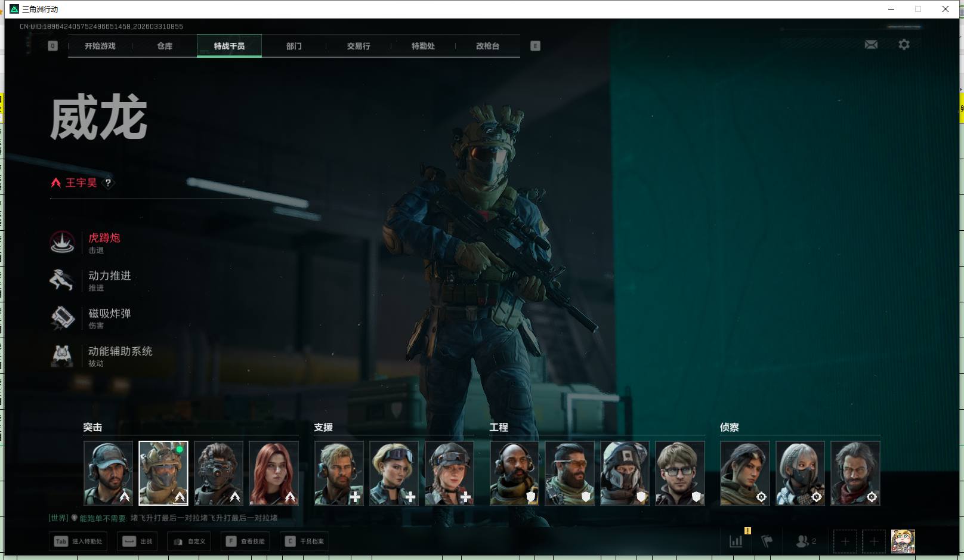964x560 pixels.
Task: Pick the assault operator with night-vision goggles
Action: click(x=218, y=473)
